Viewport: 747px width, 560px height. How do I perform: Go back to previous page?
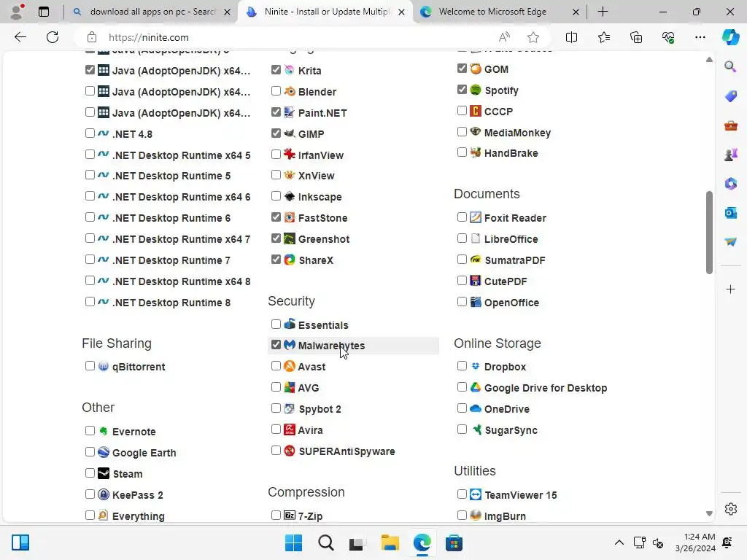20,37
